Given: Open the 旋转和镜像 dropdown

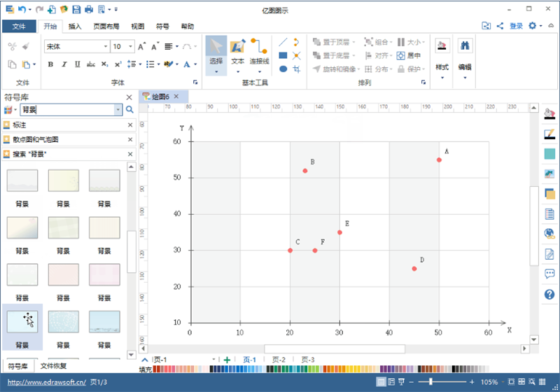Looking at the screenshot, I should tap(336, 69).
